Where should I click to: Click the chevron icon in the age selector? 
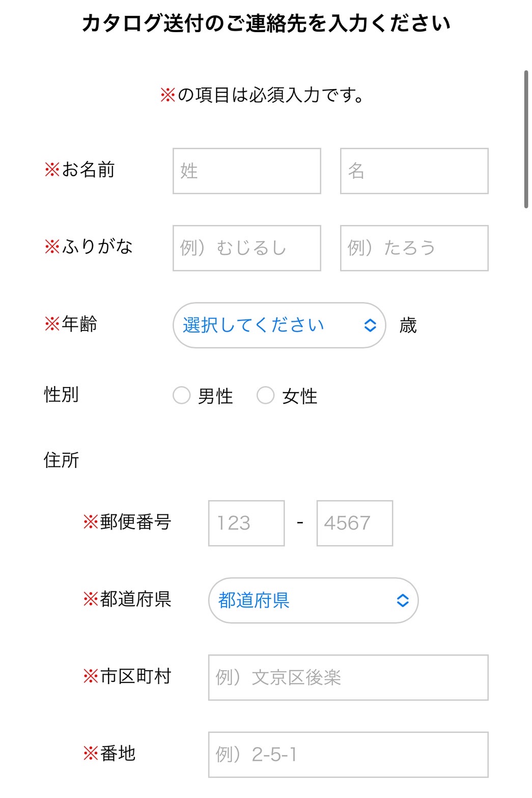click(369, 325)
